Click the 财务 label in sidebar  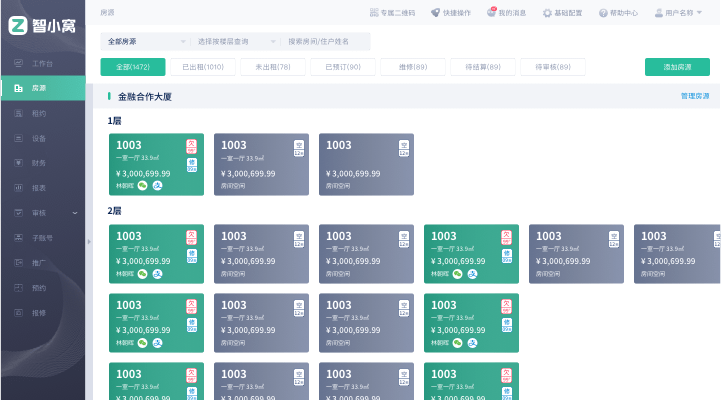pos(39,163)
